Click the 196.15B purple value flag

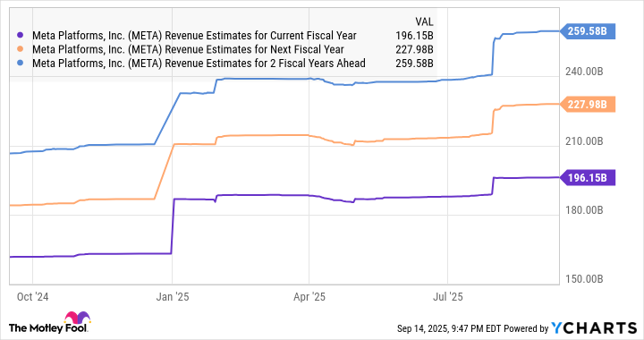(588, 178)
